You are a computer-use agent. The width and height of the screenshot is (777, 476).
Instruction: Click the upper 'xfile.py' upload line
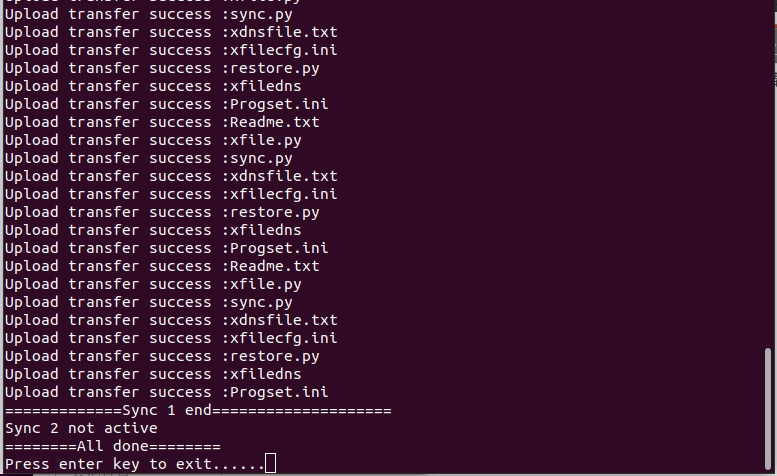pos(153,140)
